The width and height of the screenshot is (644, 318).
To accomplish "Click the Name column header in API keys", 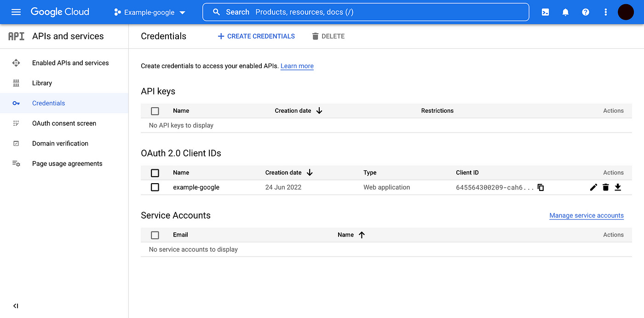I will coord(181,111).
